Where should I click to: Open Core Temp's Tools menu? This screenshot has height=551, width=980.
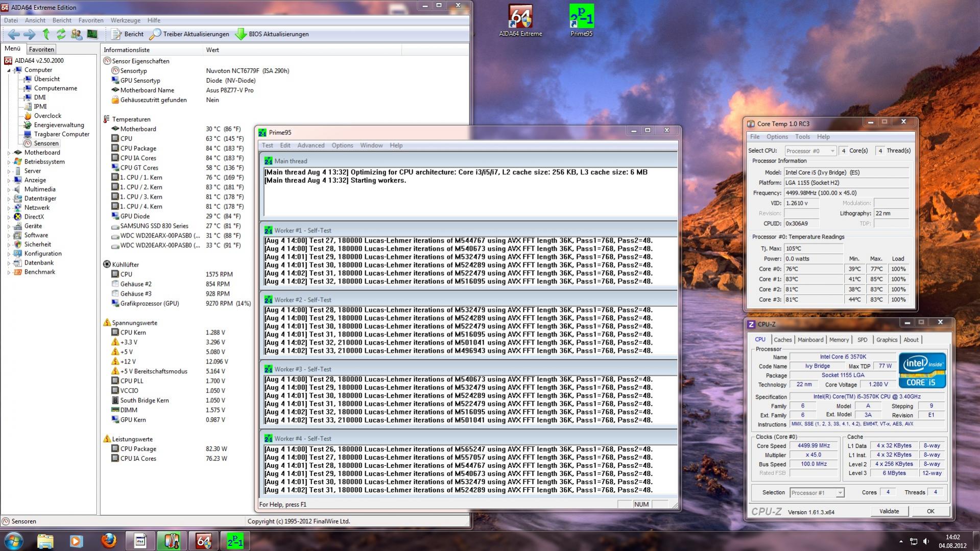pos(802,137)
